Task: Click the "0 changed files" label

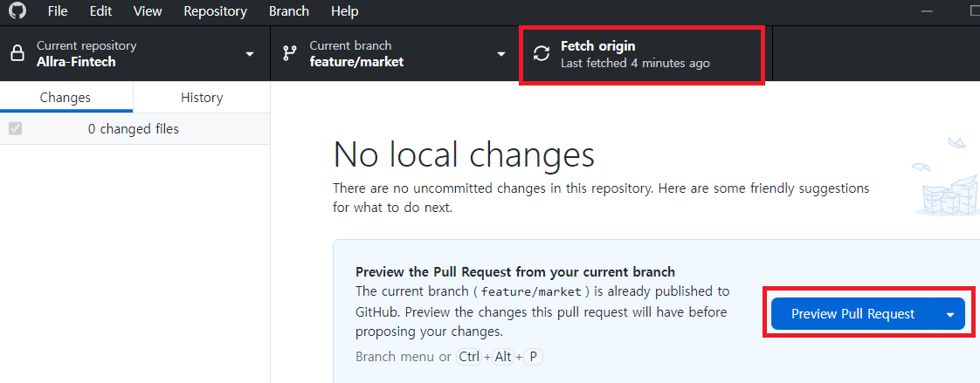Action: pos(133,129)
